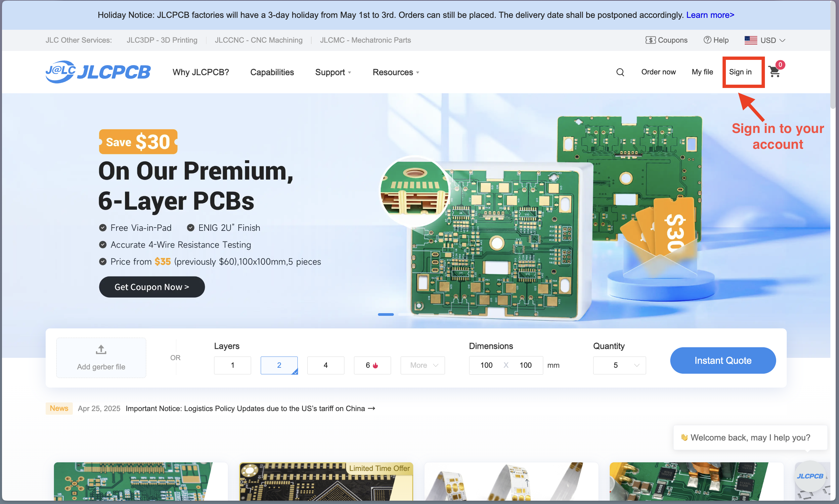Viewport: 839px width, 504px height.
Task: Click the first dimension input field
Action: [486, 365]
